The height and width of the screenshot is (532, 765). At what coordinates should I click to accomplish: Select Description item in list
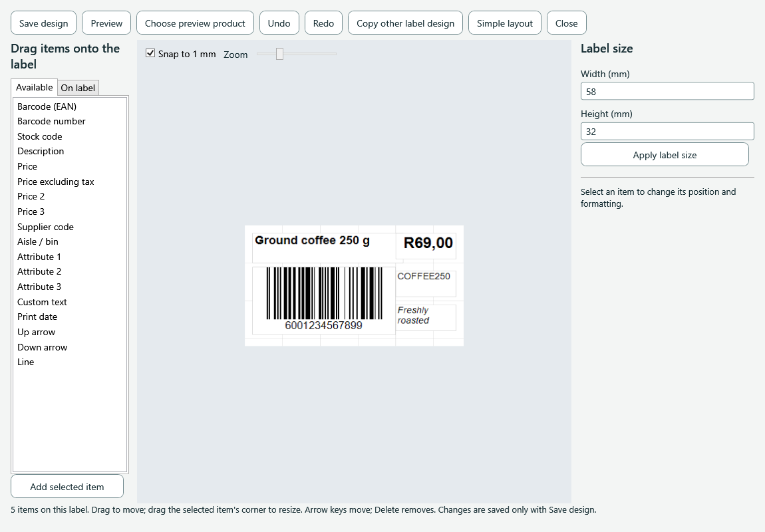(x=70, y=151)
